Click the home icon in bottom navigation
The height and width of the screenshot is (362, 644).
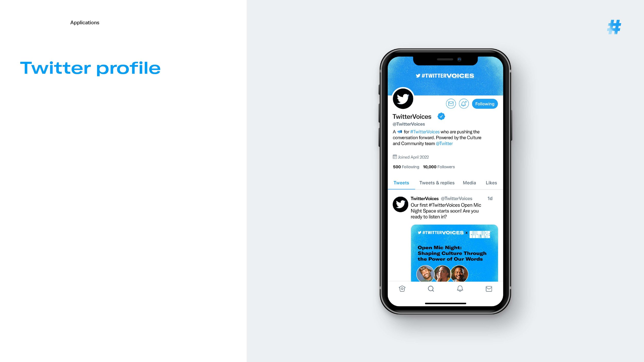click(402, 289)
